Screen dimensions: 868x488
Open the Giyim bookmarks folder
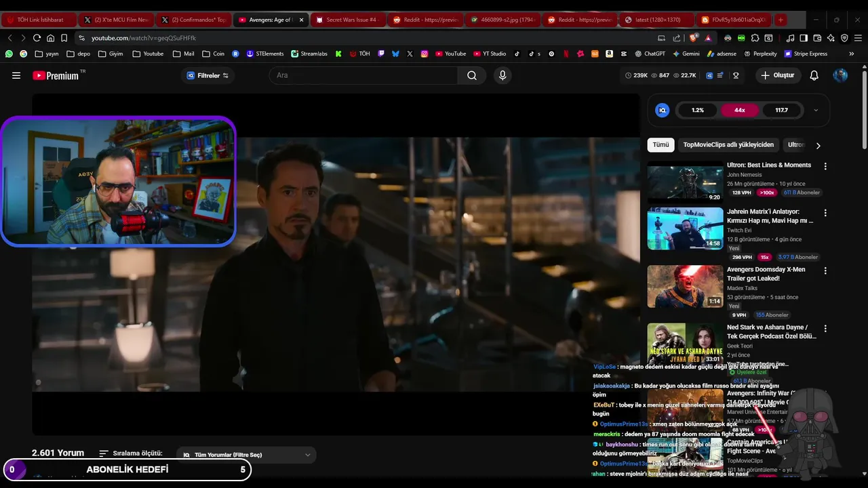pyautogui.click(x=111, y=54)
